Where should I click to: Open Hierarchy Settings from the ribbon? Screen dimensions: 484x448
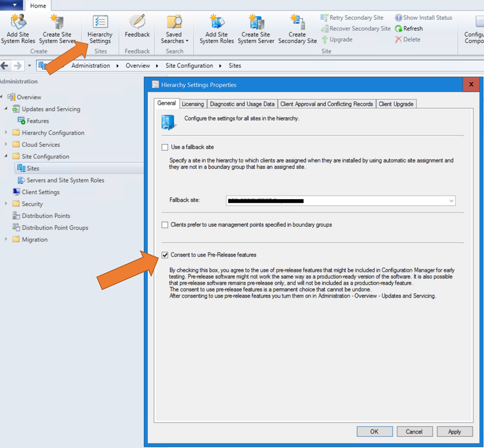[100, 30]
